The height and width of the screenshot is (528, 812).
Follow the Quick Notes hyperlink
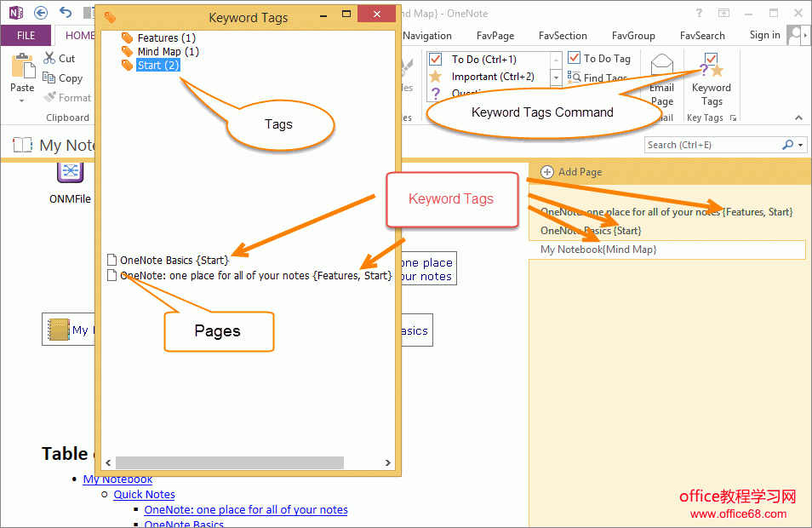pos(144,494)
